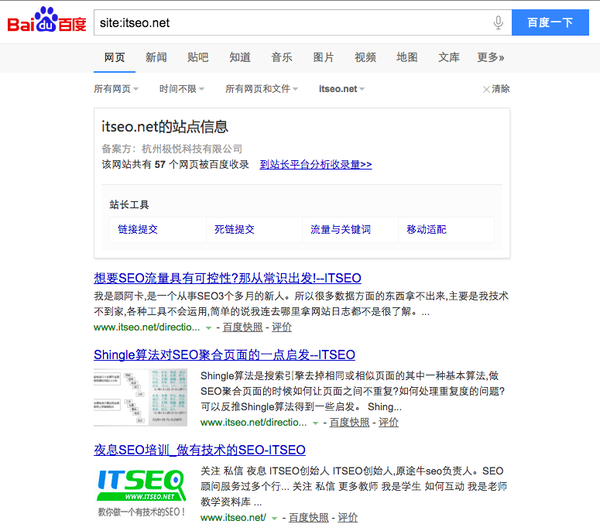Open 百度快照 for the first result
This screenshot has height=531, width=600.
243,327
